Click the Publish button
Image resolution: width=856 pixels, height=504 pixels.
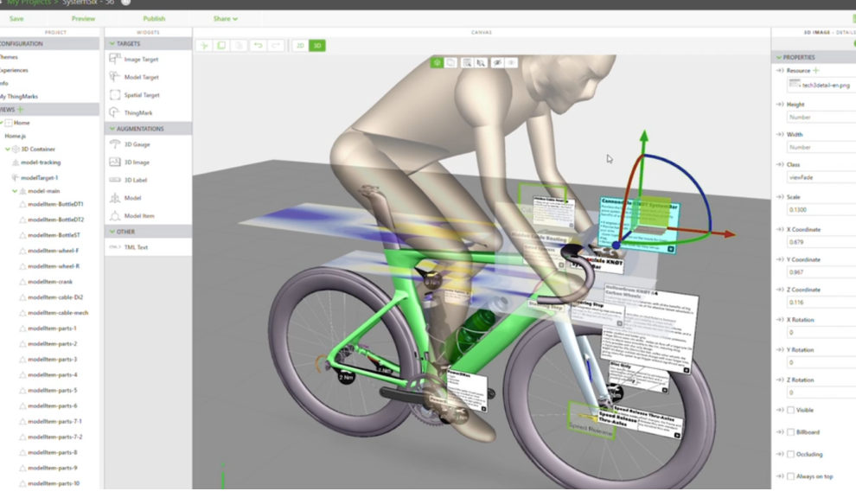coord(154,18)
